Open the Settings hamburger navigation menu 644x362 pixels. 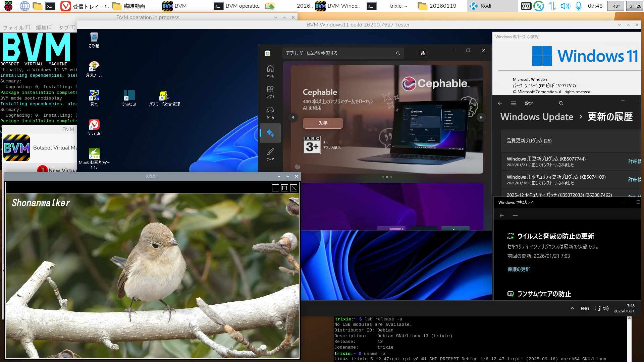click(x=513, y=103)
